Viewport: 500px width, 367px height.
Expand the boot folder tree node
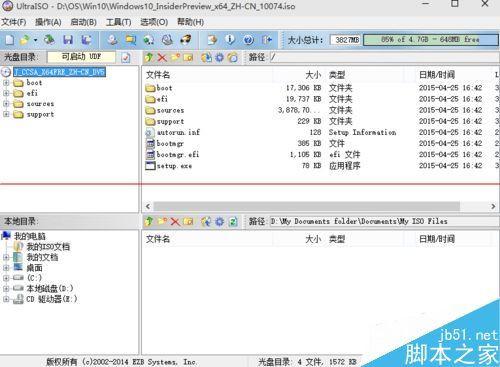click(x=6, y=83)
